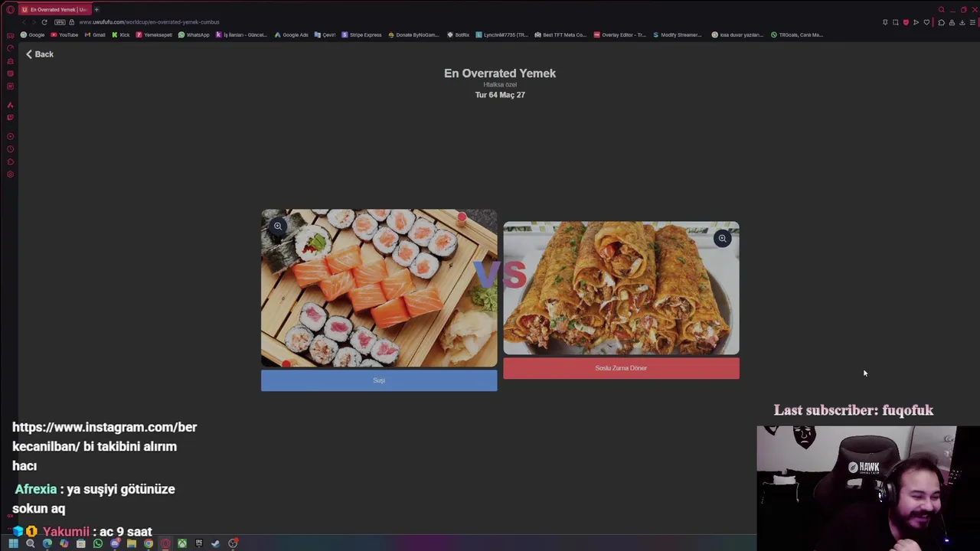Open Microsoft Store from taskbar

pyautogui.click(x=81, y=543)
